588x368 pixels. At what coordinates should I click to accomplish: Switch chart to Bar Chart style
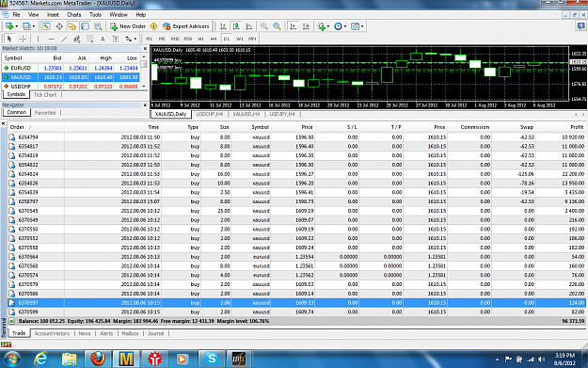(223, 26)
